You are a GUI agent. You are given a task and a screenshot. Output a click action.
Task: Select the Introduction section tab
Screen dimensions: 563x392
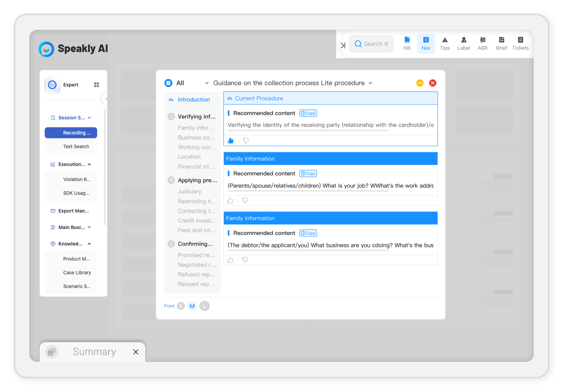(194, 99)
